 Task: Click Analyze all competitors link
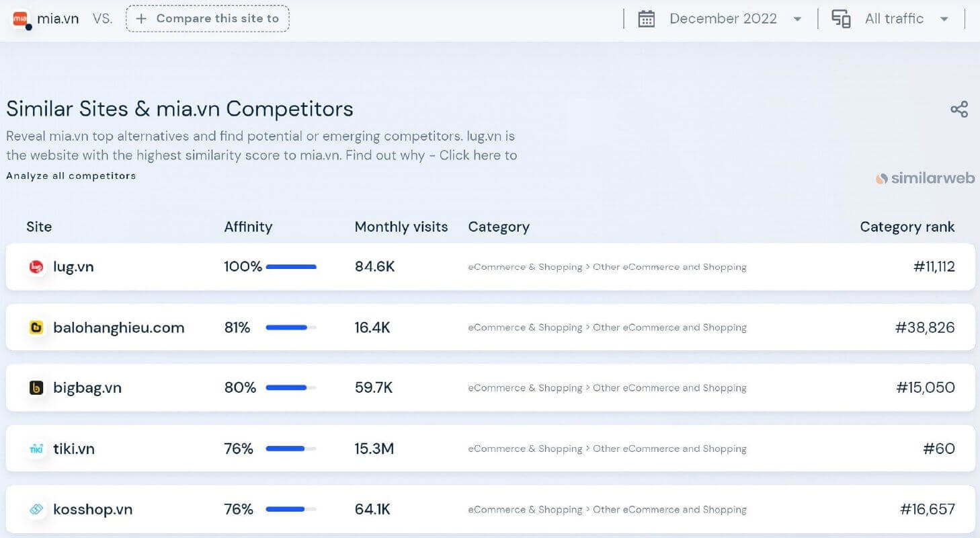(x=71, y=176)
